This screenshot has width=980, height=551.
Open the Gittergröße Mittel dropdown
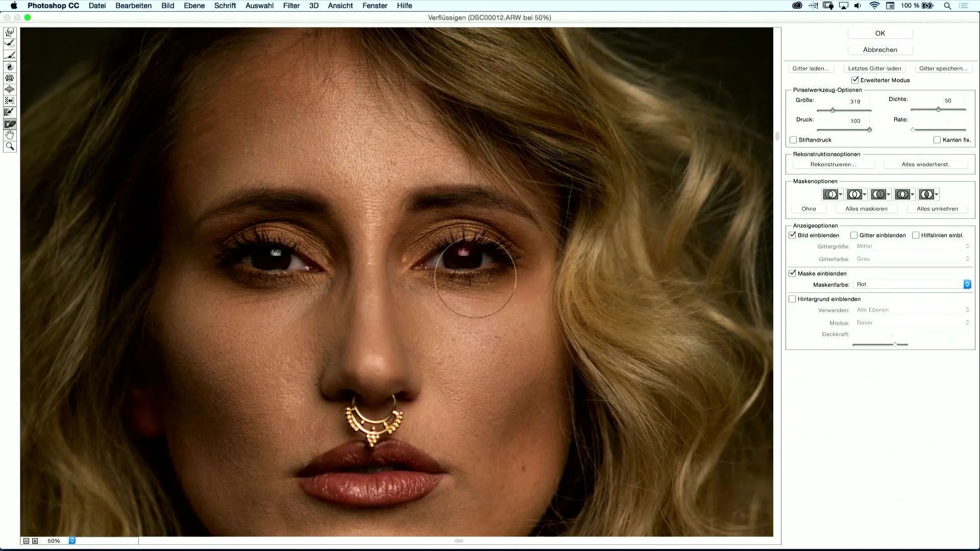click(x=912, y=246)
